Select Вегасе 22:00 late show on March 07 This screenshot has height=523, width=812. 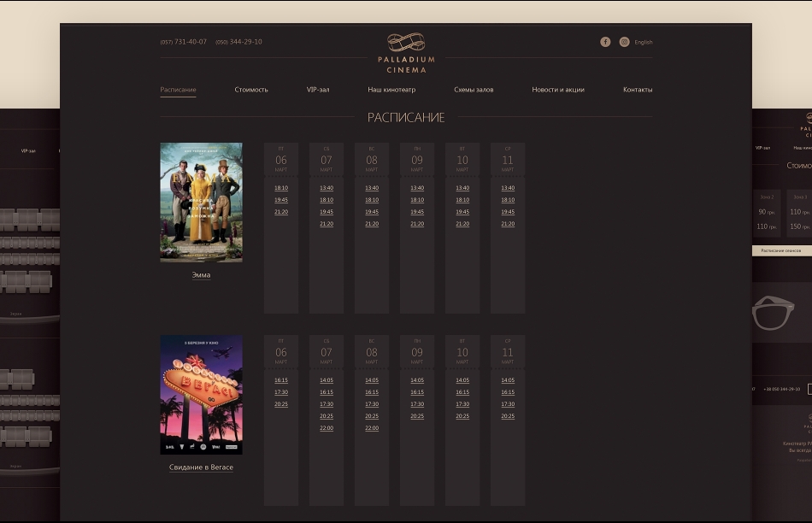click(x=327, y=428)
